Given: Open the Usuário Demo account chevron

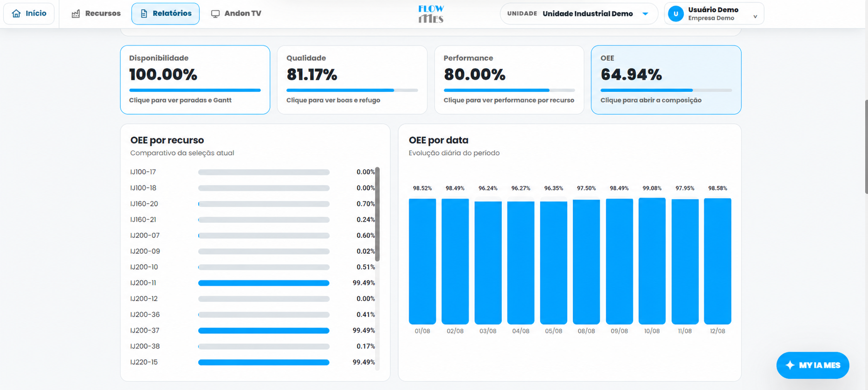Looking at the screenshot, I should point(755,17).
